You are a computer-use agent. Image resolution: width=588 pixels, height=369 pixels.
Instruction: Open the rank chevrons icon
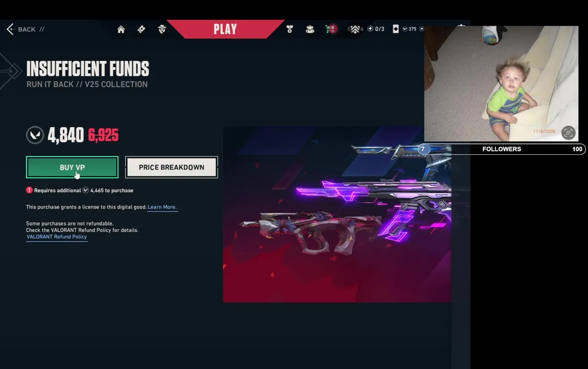coord(355,29)
